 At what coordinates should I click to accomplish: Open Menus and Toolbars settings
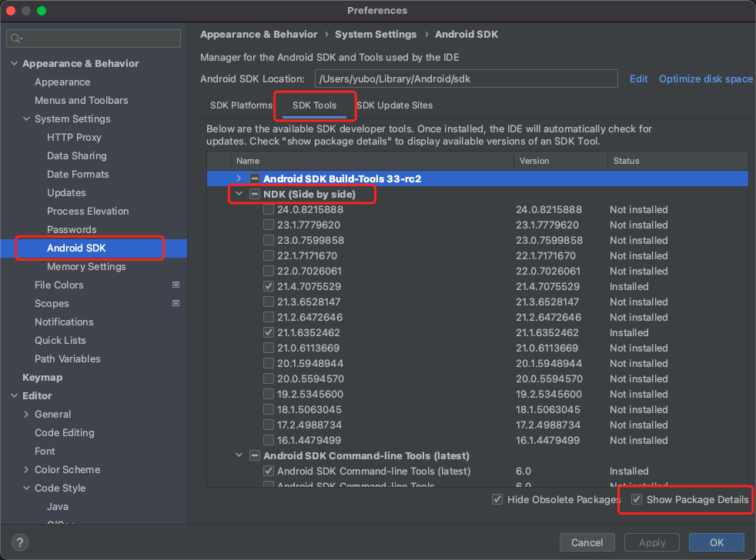click(82, 100)
